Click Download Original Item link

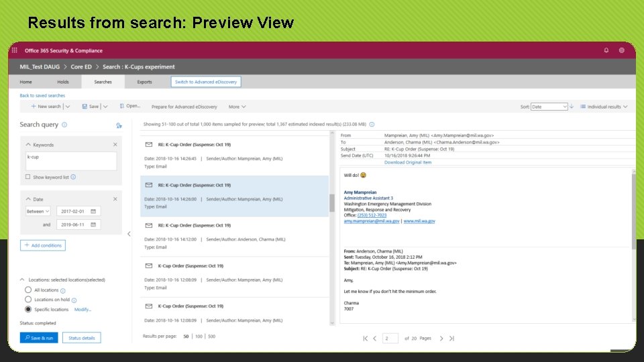tap(407, 162)
